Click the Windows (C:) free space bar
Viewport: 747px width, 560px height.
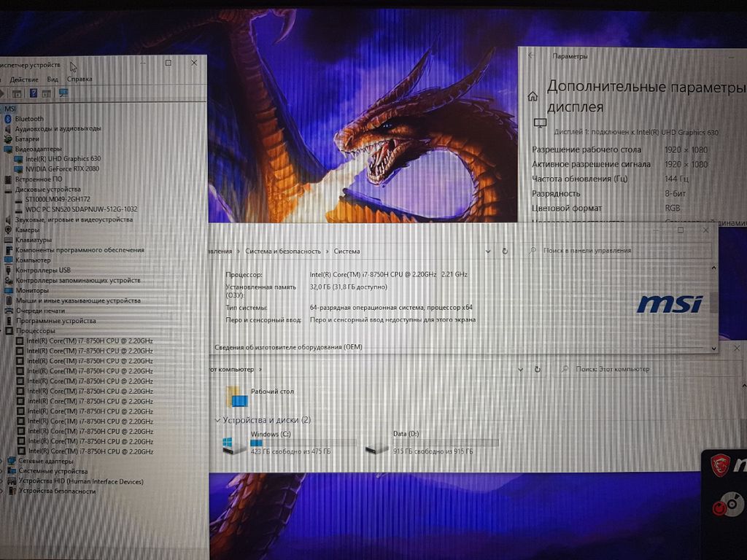point(303,443)
